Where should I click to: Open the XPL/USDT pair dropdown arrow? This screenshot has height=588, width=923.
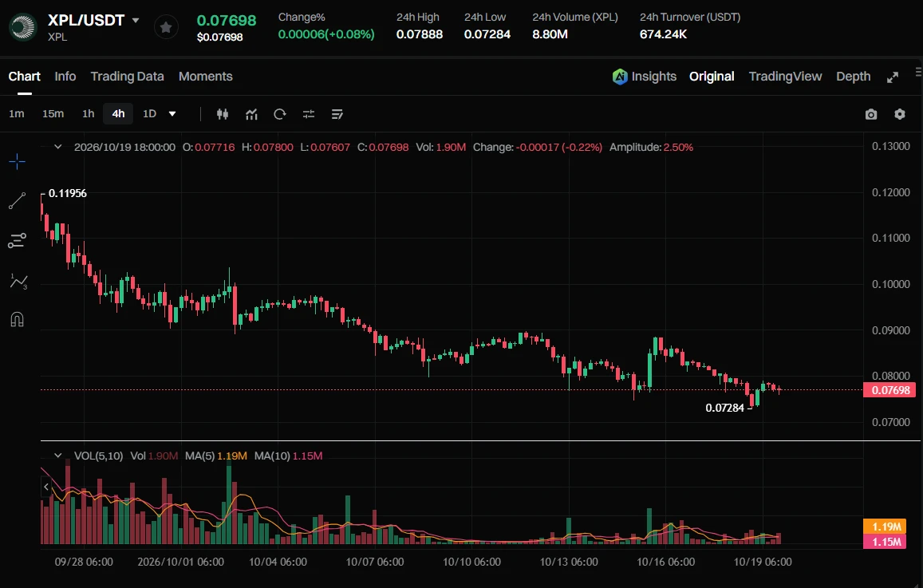(x=136, y=20)
